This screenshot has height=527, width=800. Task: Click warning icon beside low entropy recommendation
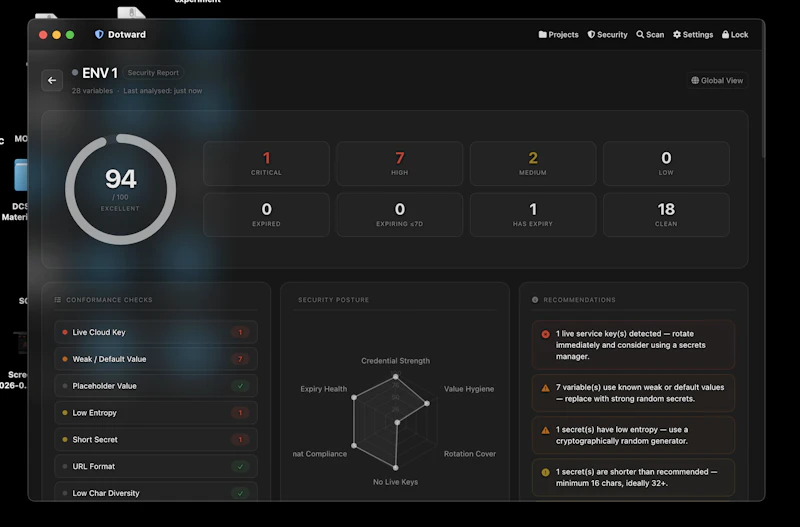point(545,430)
